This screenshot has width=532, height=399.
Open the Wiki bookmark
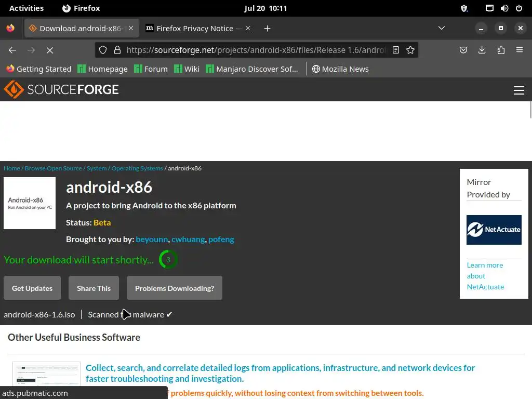[187, 69]
